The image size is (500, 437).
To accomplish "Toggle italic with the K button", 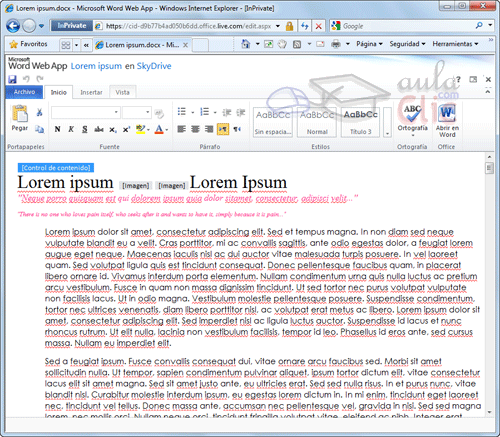I will click(71, 129).
